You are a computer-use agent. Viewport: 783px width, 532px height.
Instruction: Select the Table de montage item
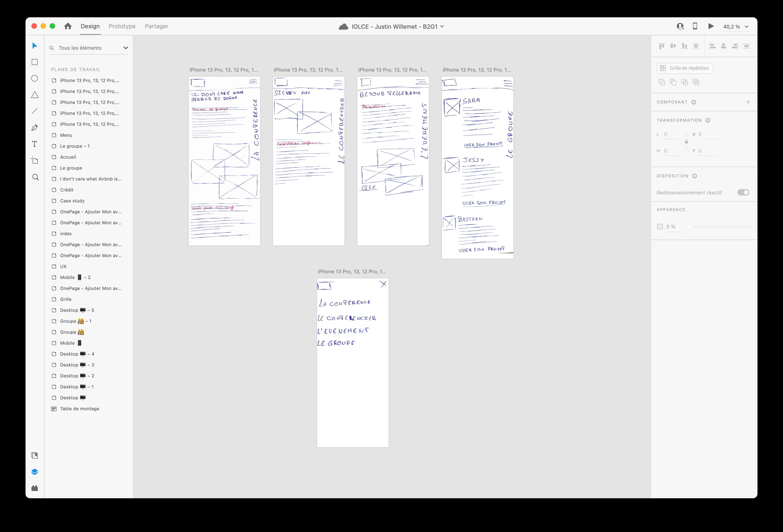click(x=88, y=409)
